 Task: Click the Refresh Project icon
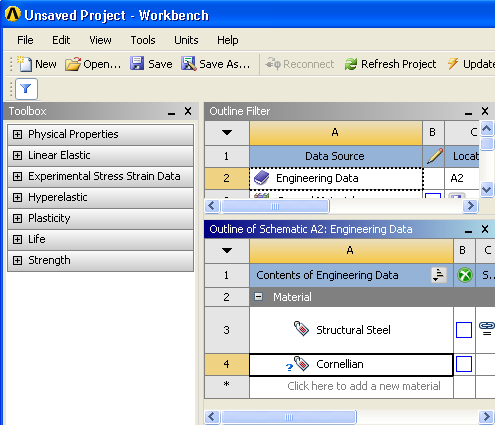(351, 64)
